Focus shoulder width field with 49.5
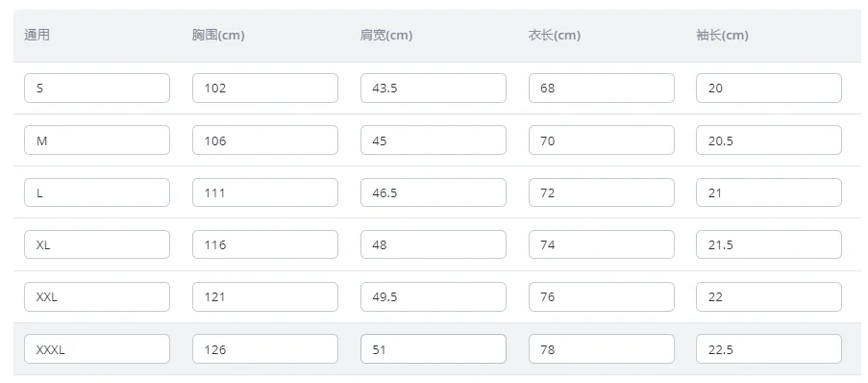Viewport: 868px width, 383px height. [434, 296]
